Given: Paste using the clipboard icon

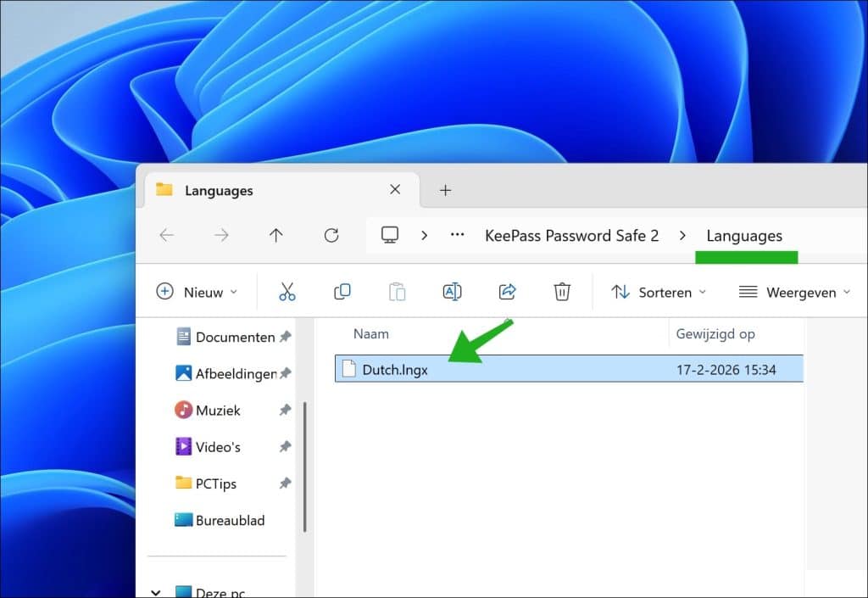Looking at the screenshot, I should [x=397, y=292].
